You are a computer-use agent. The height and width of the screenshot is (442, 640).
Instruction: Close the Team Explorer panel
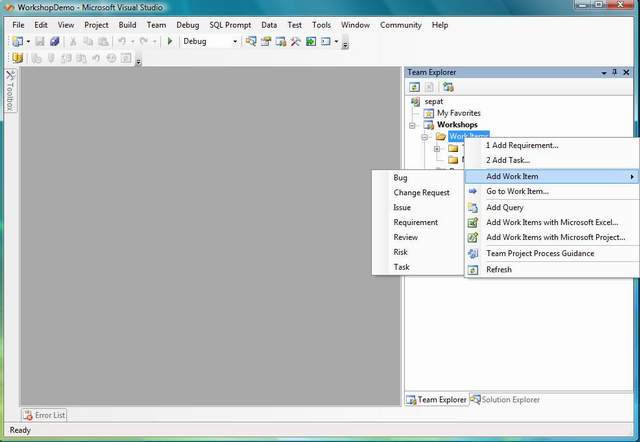click(626, 72)
